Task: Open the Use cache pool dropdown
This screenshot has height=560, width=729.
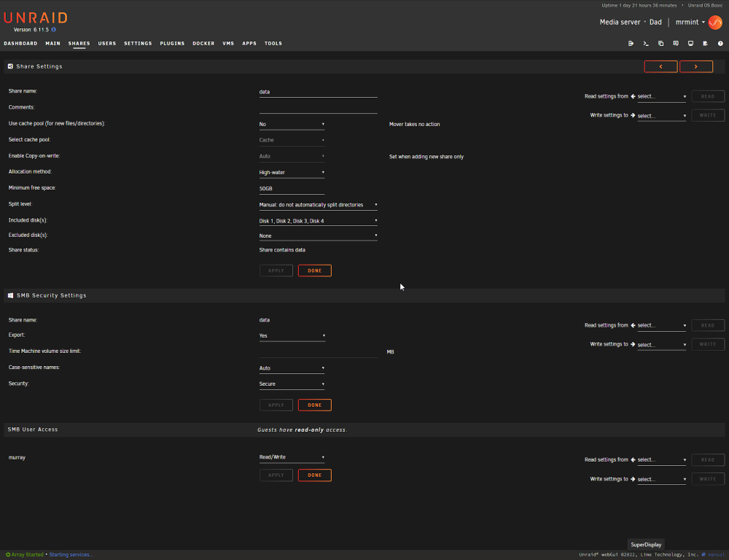Action: (x=292, y=124)
